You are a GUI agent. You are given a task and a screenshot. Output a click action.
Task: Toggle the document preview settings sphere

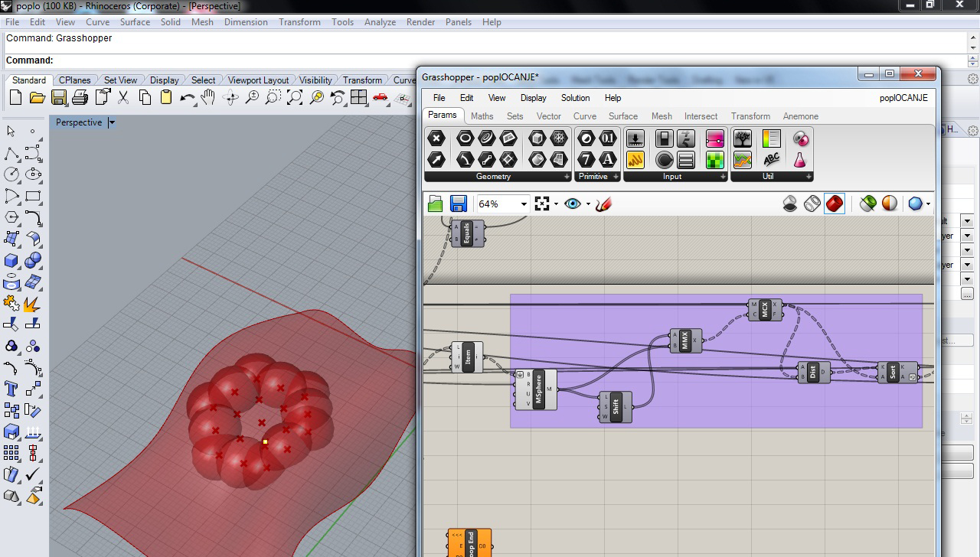[x=890, y=204]
